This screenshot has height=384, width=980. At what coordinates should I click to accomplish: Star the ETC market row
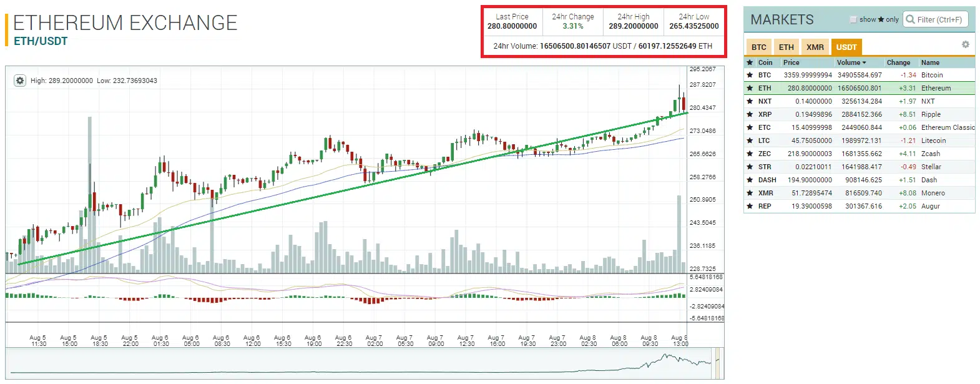tap(750, 127)
